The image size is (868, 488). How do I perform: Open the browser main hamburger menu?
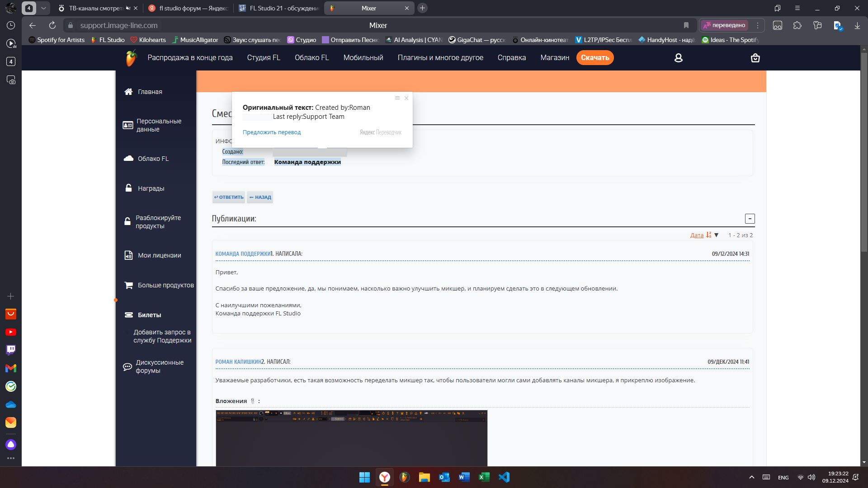(x=797, y=8)
